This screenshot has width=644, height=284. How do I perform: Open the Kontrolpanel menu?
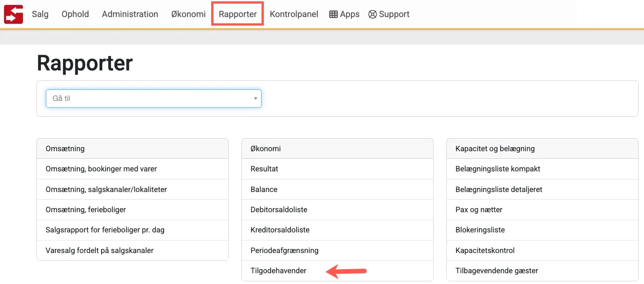(294, 14)
